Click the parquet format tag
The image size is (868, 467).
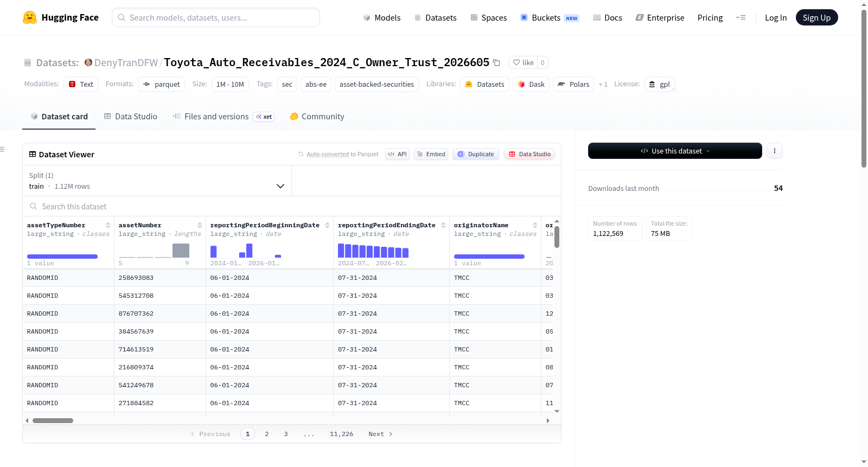coord(161,84)
